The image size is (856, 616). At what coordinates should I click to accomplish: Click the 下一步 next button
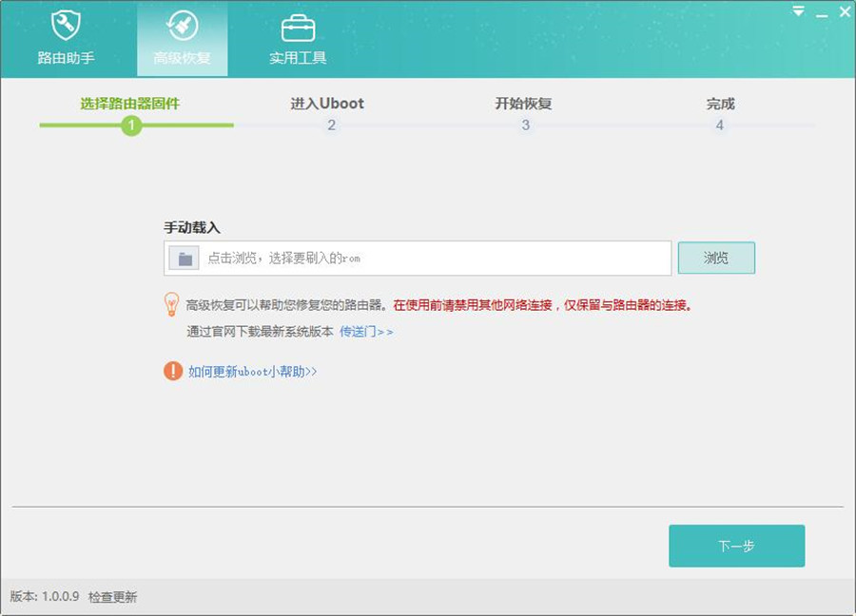737,545
